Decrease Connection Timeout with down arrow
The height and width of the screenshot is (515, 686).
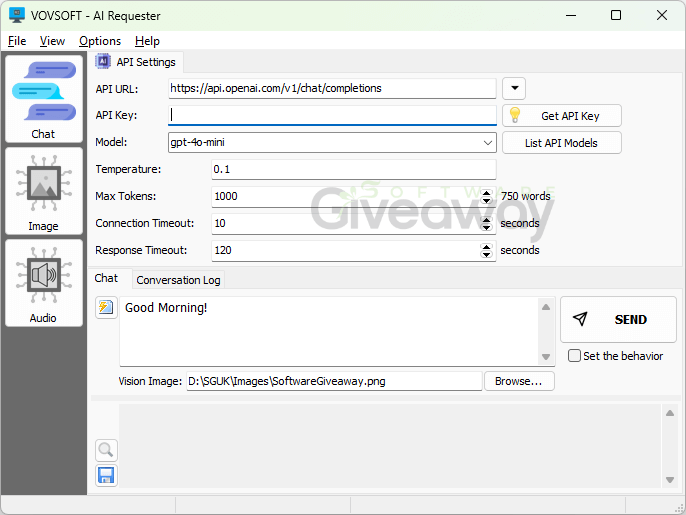click(x=486, y=228)
